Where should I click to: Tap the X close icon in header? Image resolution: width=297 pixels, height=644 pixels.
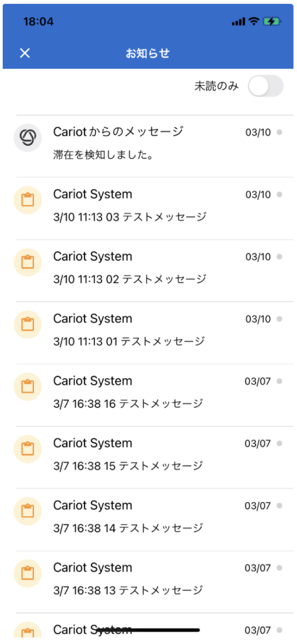(x=25, y=53)
